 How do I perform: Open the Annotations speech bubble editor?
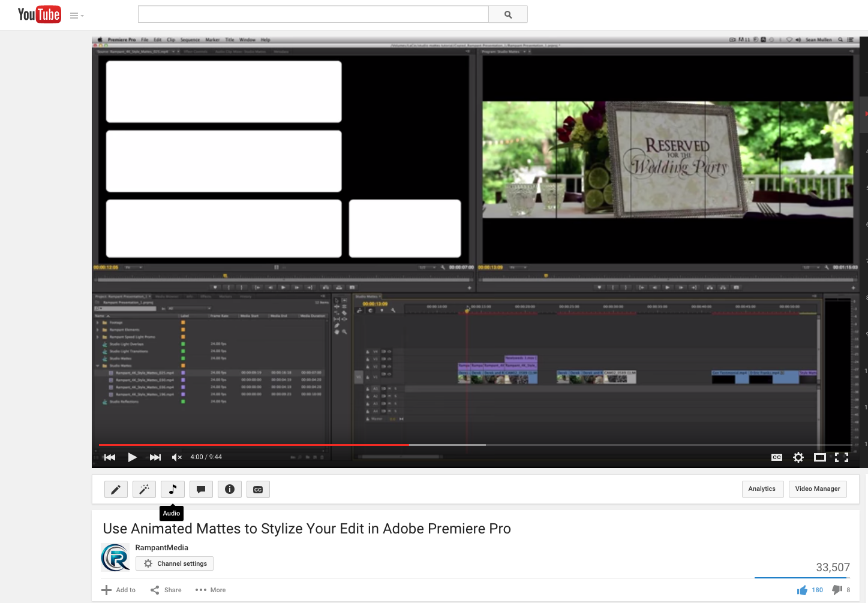(x=201, y=489)
